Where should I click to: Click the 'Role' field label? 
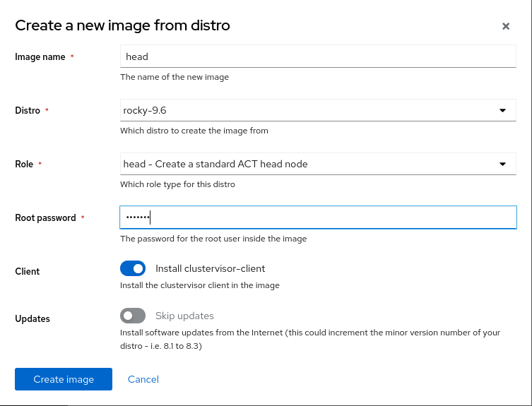(x=24, y=165)
